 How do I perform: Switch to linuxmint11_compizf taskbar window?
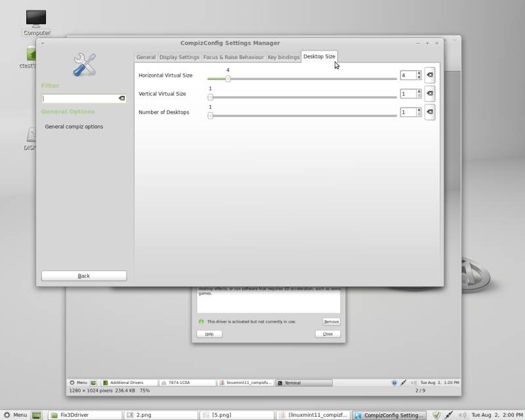tap(313, 415)
